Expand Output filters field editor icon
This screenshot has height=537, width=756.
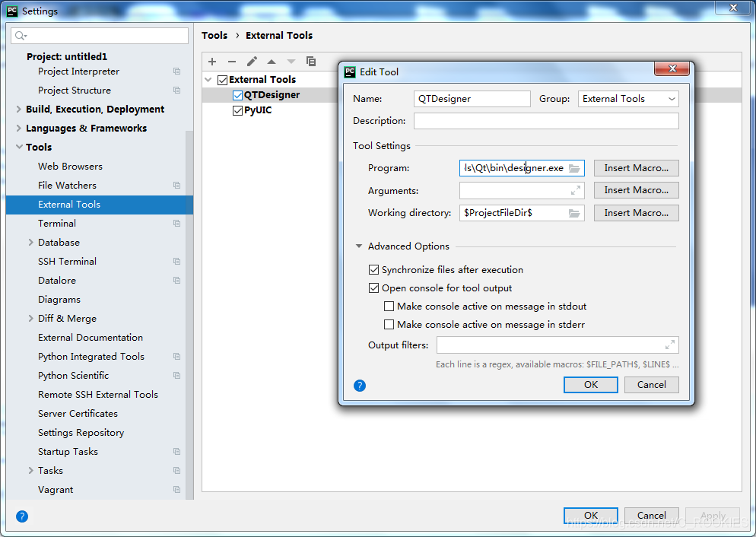point(670,345)
